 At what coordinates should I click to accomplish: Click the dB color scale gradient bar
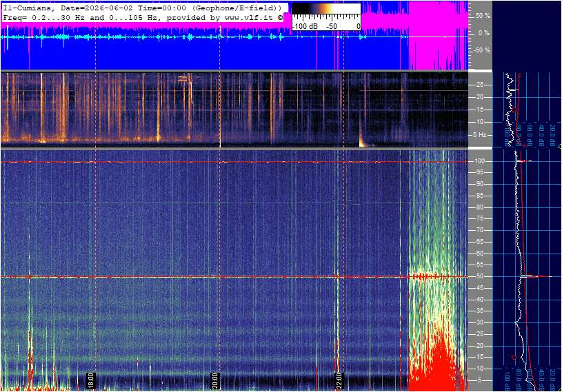(x=326, y=8)
